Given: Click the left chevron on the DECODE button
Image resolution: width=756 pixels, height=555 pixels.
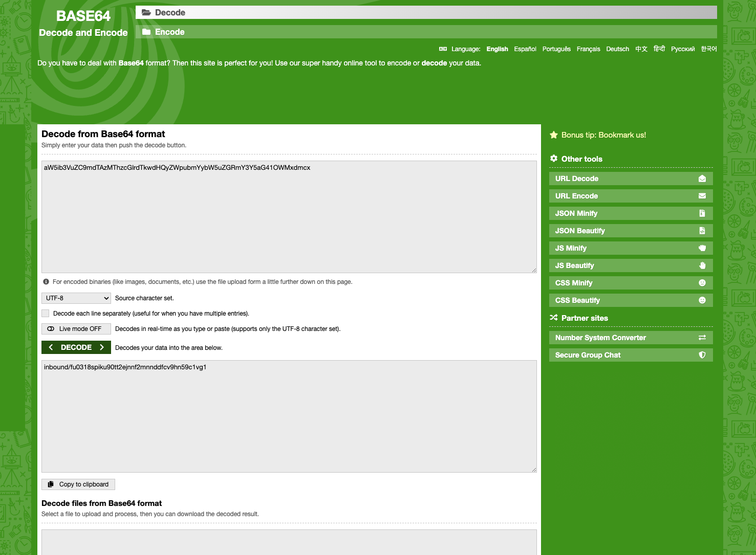Looking at the screenshot, I should 51,347.
